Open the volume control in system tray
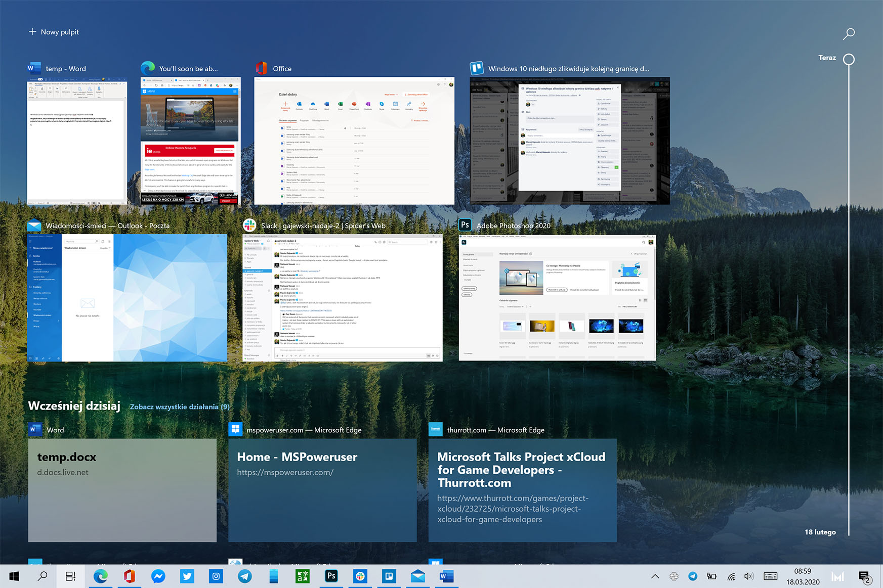This screenshot has height=588, width=883. 749,576
